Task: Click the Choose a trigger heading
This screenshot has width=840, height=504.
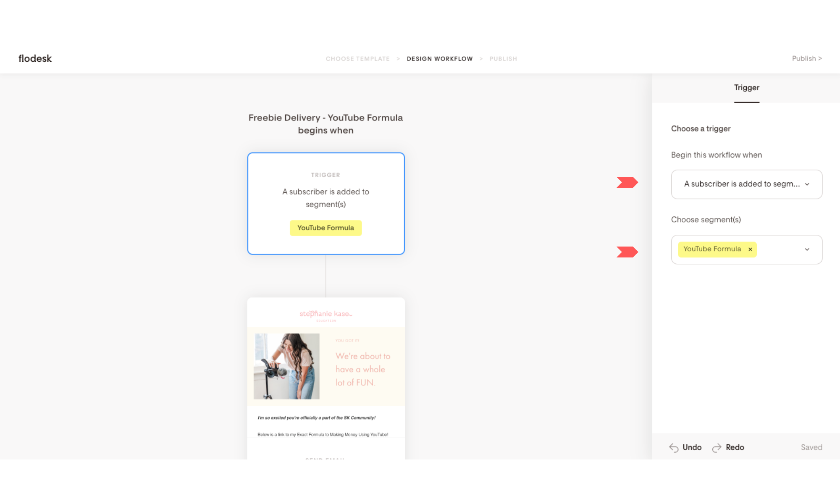Action: click(x=701, y=129)
